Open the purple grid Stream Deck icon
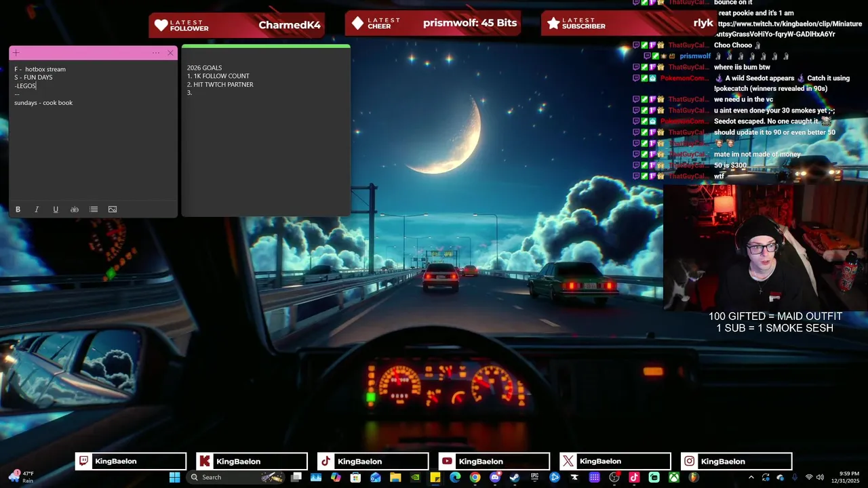This screenshot has width=868, height=488. (x=594, y=477)
